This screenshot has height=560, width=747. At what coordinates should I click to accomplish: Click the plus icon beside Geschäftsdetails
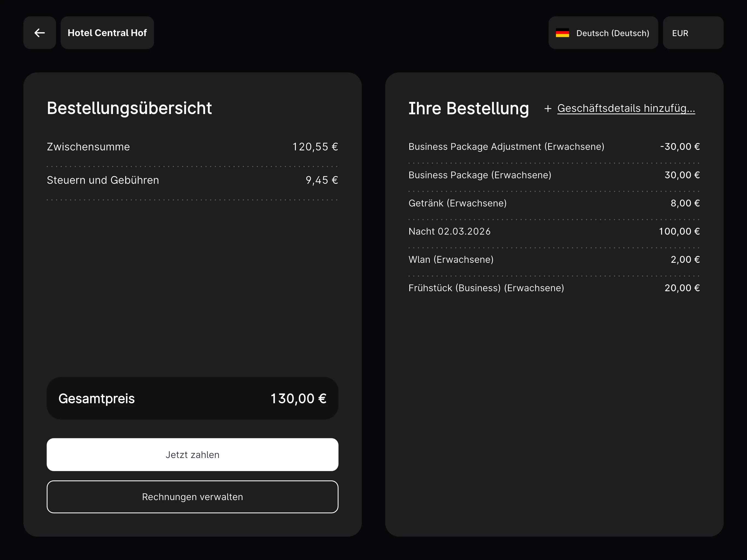click(548, 109)
